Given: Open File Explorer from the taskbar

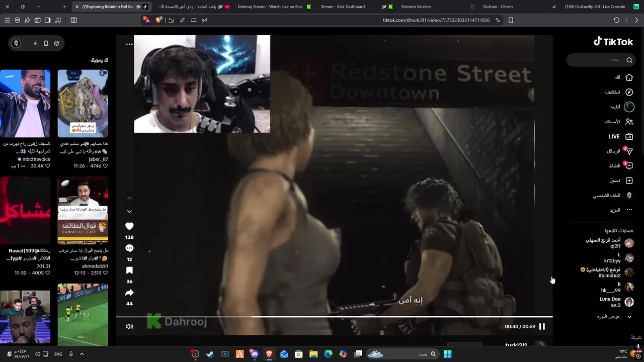Looking at the screenshot, I should 313,354.
